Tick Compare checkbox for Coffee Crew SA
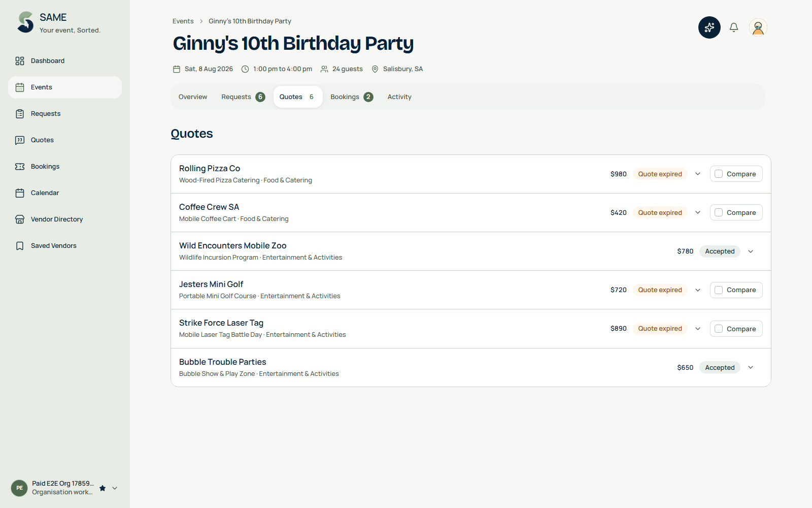 (x=719, y=212)
